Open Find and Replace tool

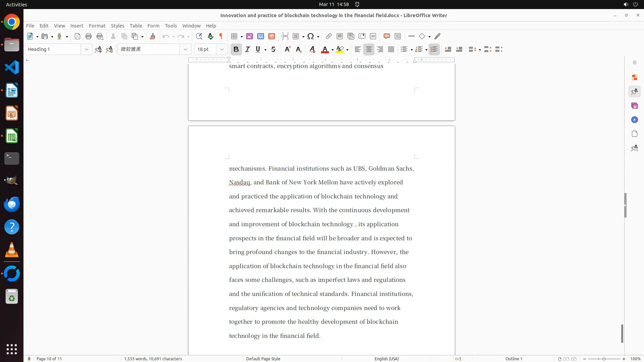click(199, 37)
